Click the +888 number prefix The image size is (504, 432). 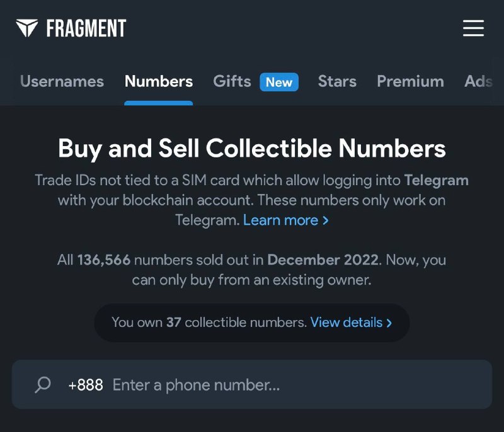tap(86, 385)
